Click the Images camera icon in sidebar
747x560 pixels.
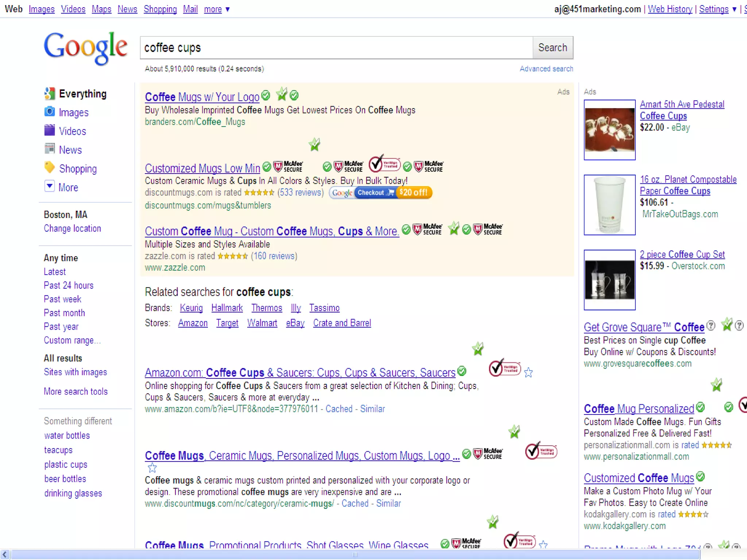point(49,112)
